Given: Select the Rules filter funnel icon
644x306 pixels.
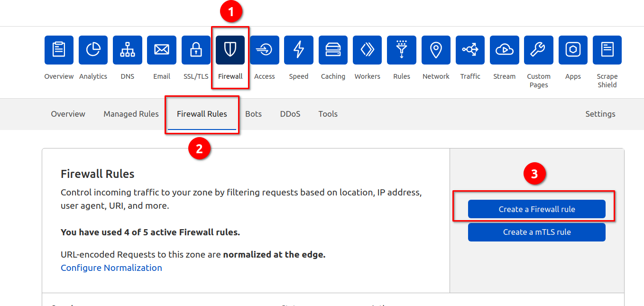Looking at the screenshot, I should click(402, 50).
